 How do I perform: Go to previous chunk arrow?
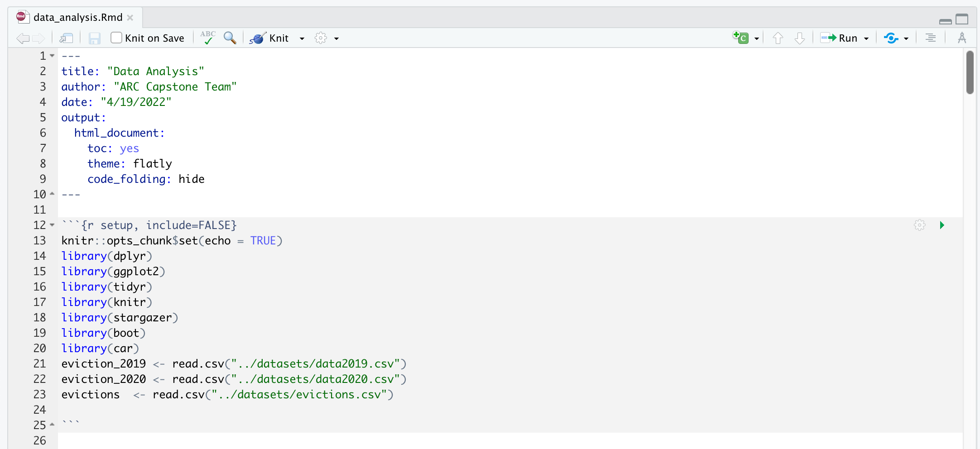click(x=778, y=38)
